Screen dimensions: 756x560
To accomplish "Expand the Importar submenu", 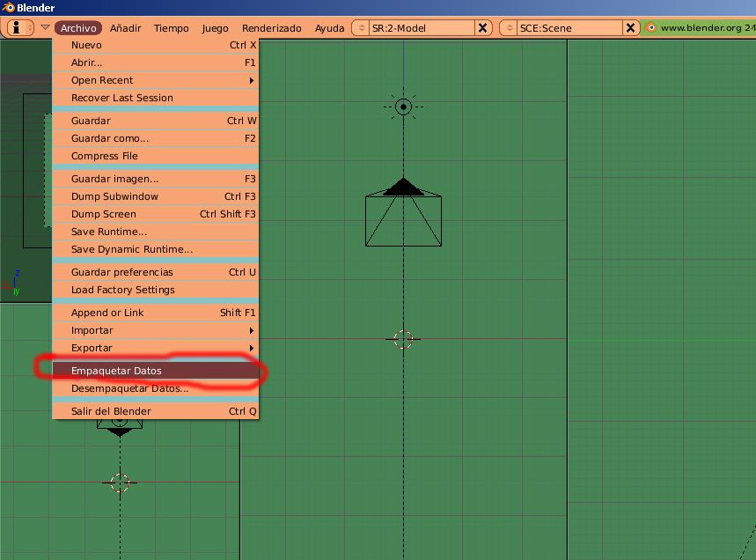I will coord(155,330).
